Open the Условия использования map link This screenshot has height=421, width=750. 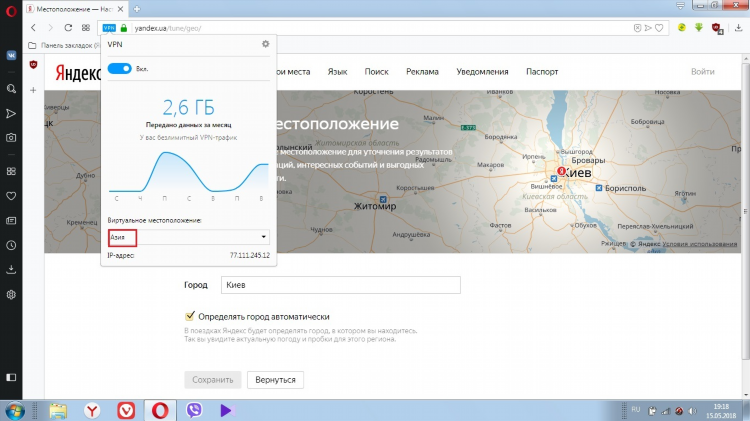699,244
